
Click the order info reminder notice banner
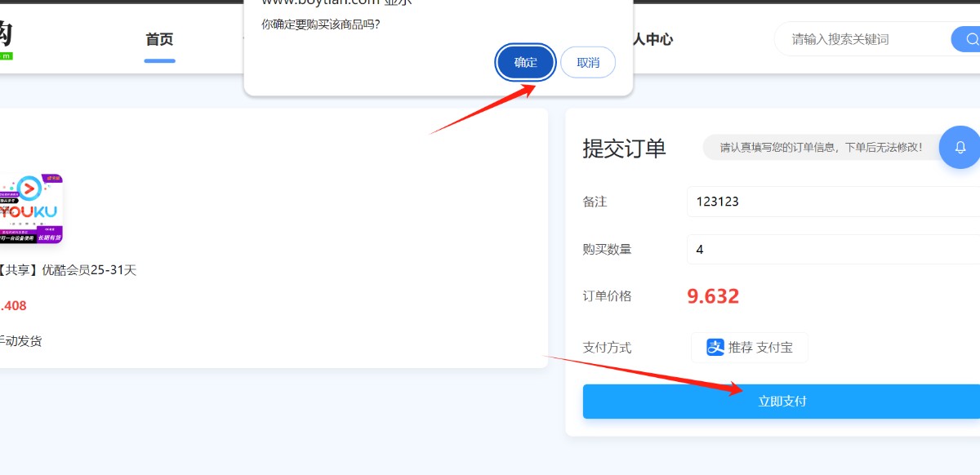click(x=820, y=148)
